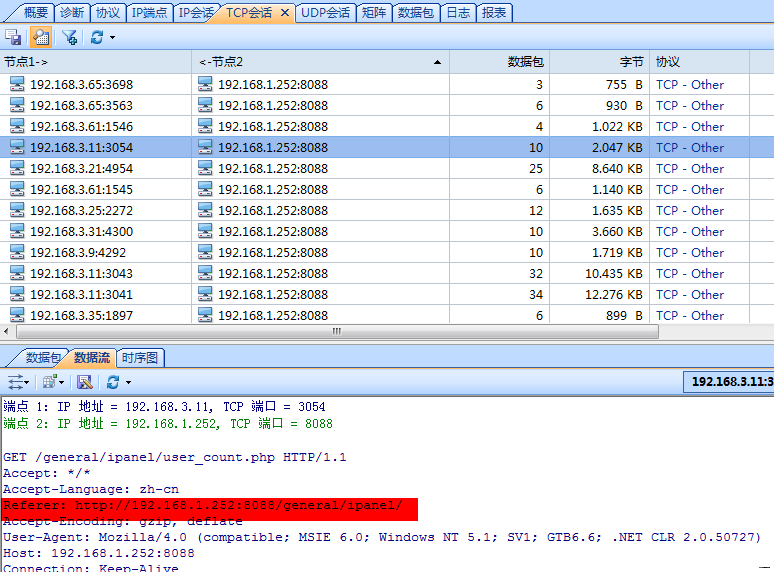Toggle the highlighted display details icon
The image size is (774, 572).
pos(41,38)
